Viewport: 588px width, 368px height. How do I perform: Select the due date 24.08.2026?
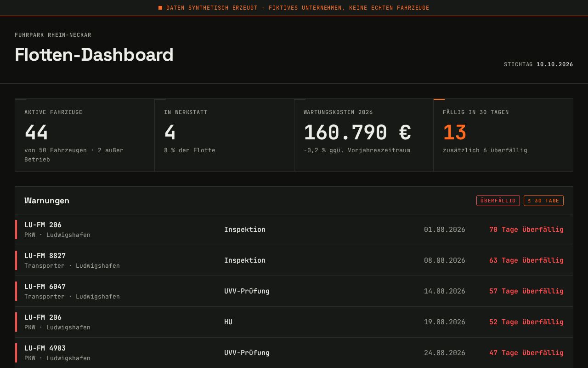coord(445,353)
